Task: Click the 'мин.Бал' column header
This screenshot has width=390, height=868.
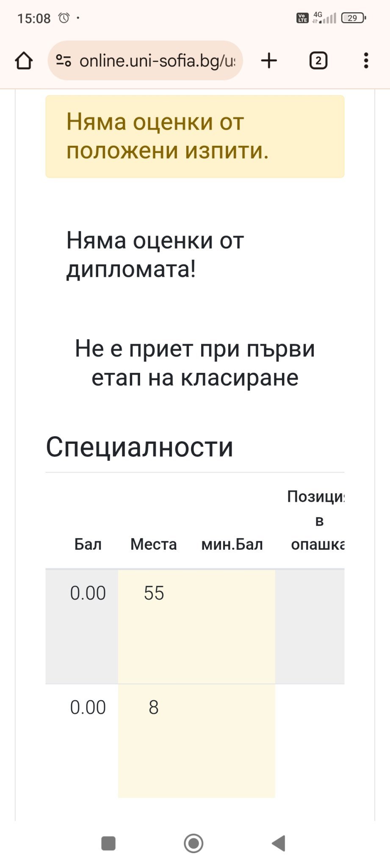Action: click(x=232, y=544)
